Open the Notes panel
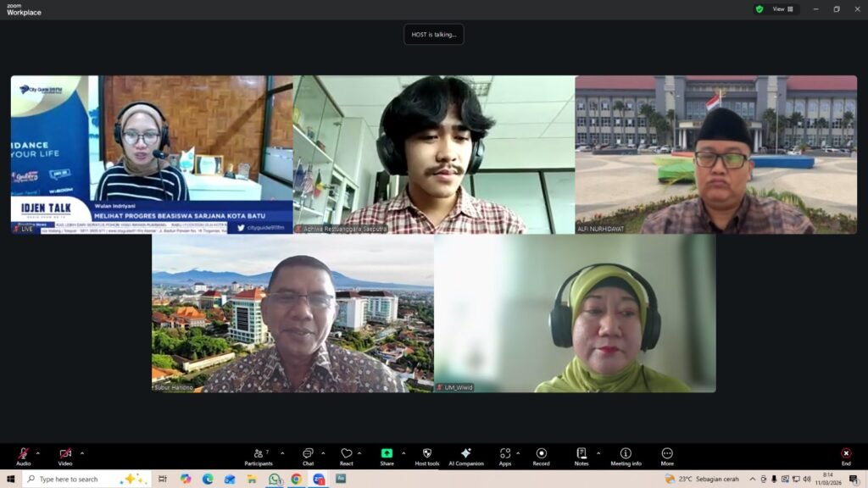The height and width of the screenshot is (488, 868). click(581, 455)
